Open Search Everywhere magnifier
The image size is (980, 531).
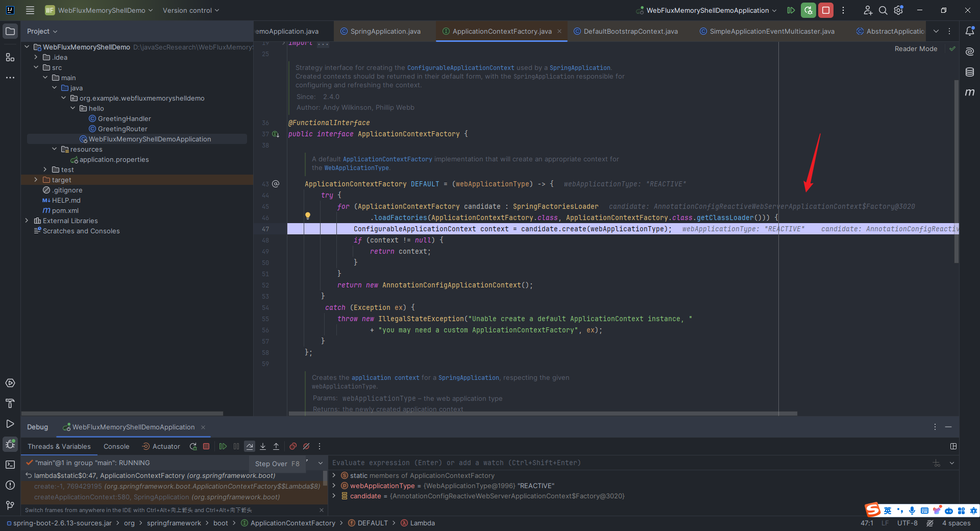(x=883, y=10)
